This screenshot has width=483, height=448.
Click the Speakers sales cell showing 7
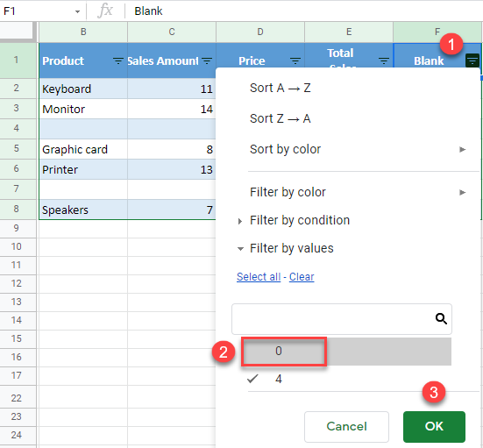[172, 210]
